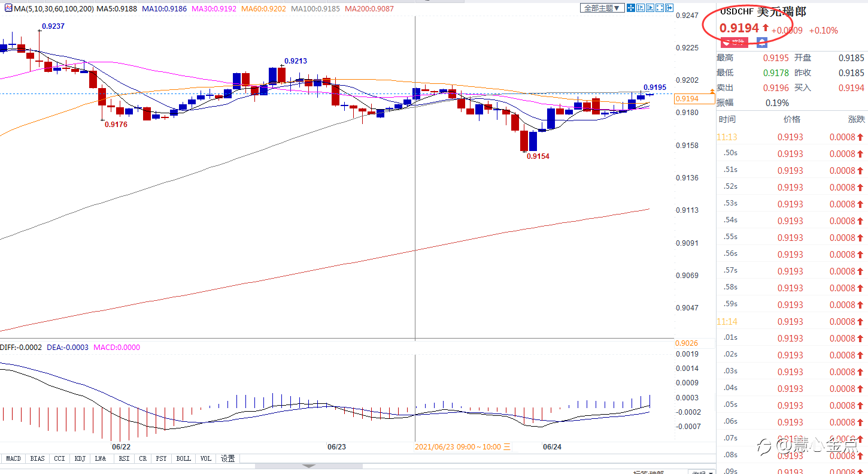Image resolution: width=868 pixels, height=474 pixels.
Task: Click the blue alert bell icon
Action: pyautogui.click(x=761, y=42)
